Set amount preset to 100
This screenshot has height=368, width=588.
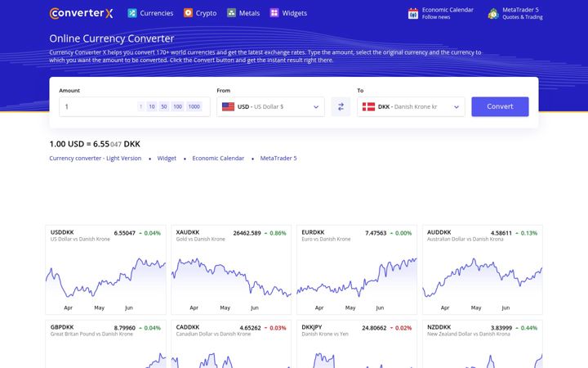178,106
